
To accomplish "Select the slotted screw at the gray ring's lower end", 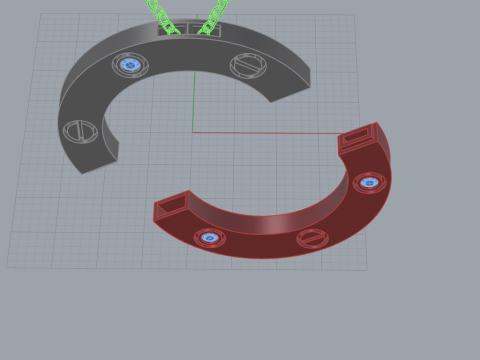I will pos(80,131).
